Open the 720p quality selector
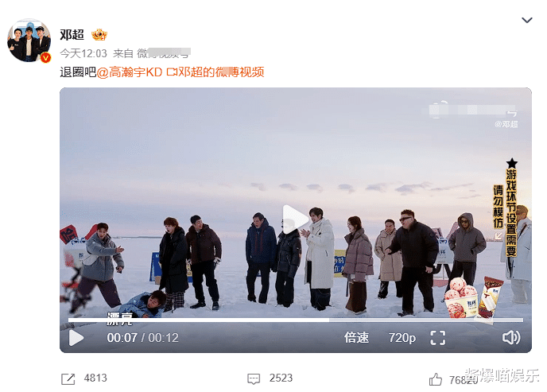Viewport: 547px width, 392px height. (x=402, y=338)
